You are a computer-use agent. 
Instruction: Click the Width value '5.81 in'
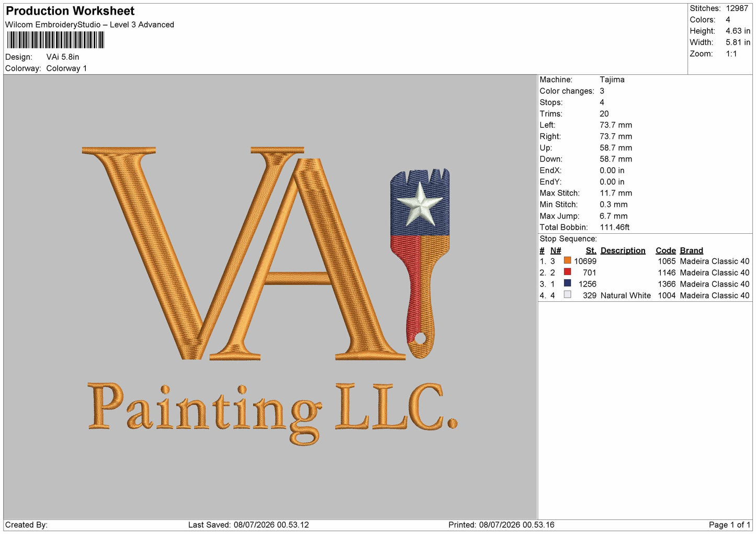coord(738,42)
